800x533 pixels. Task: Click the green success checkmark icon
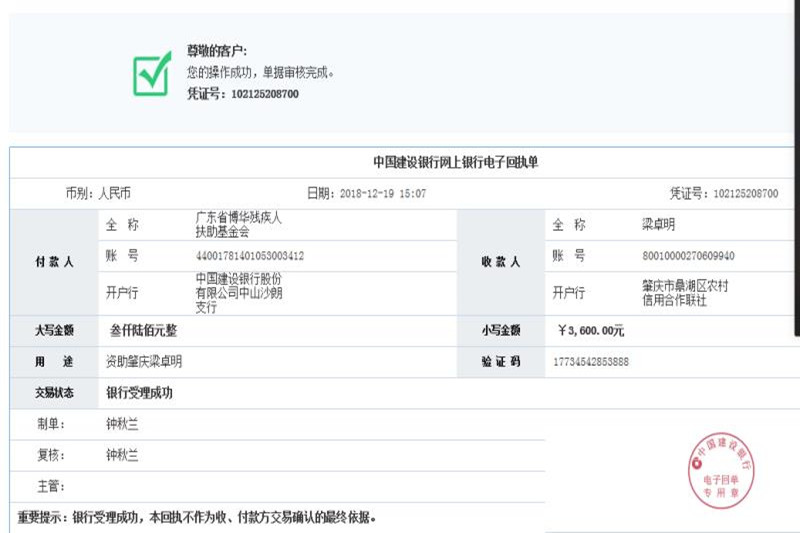(x=152, y=73)
